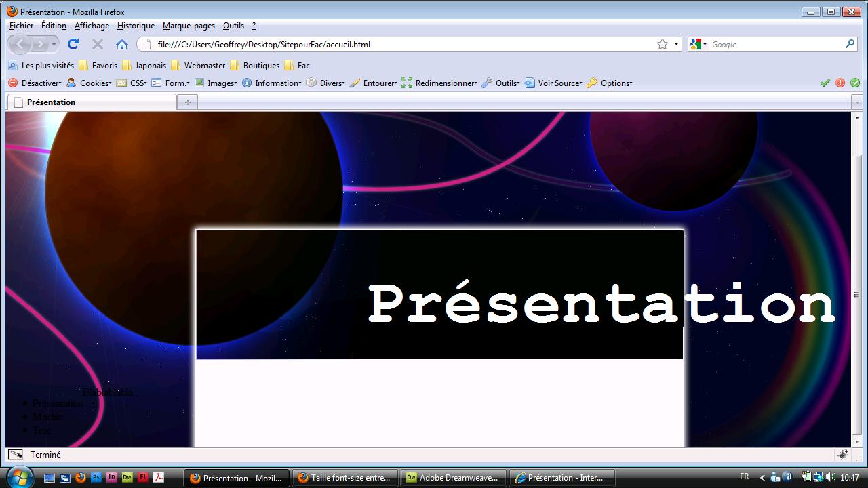
Task: Click the Switch Windows quick launch icon
Action: click(x=64, y=477)
